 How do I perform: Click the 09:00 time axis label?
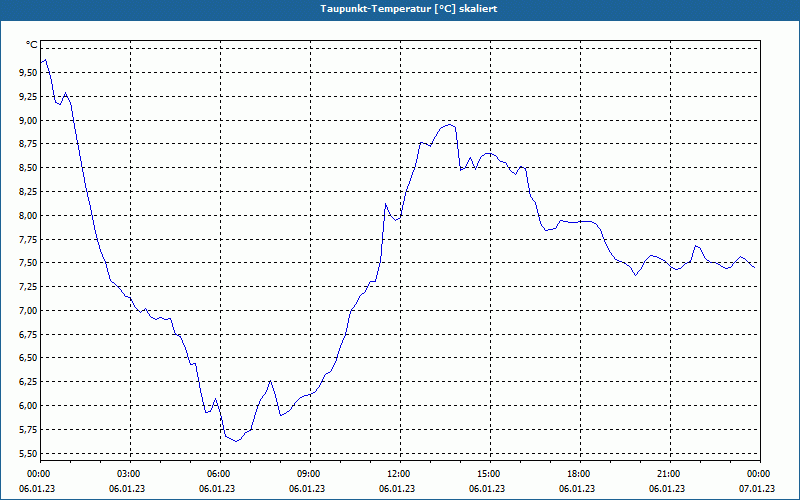(310, 474)
